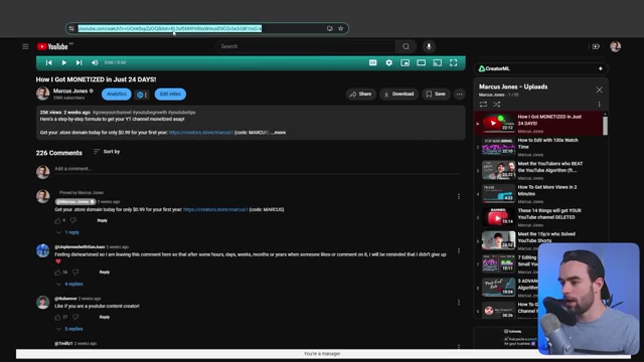
Task: Enable miniplayer mode
Action: coord(405,63)
